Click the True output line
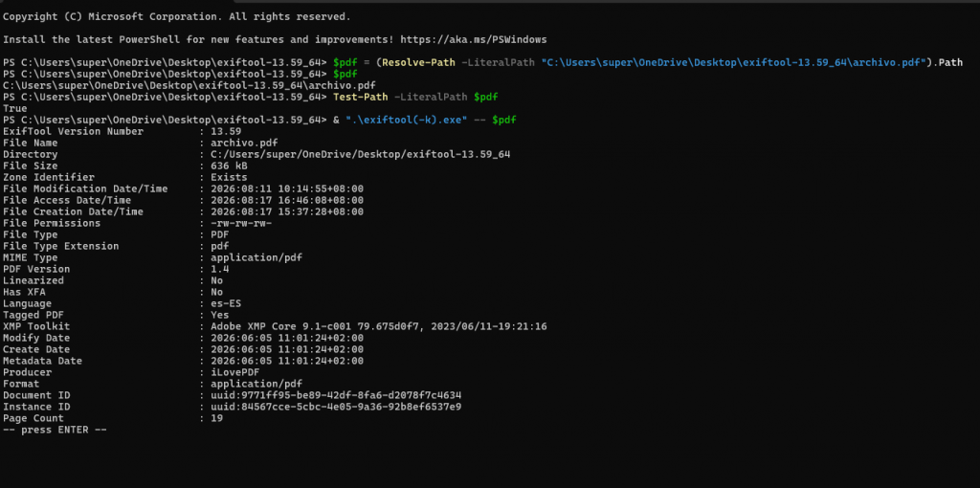This screenshot has width=980, height=488. coord(15,108)
